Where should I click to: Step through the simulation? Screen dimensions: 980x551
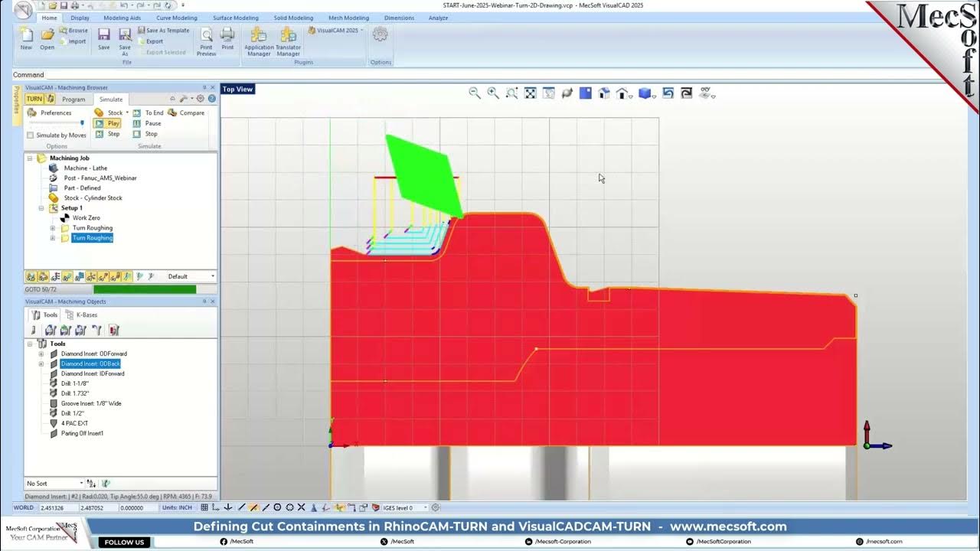(x=107, y=134)
